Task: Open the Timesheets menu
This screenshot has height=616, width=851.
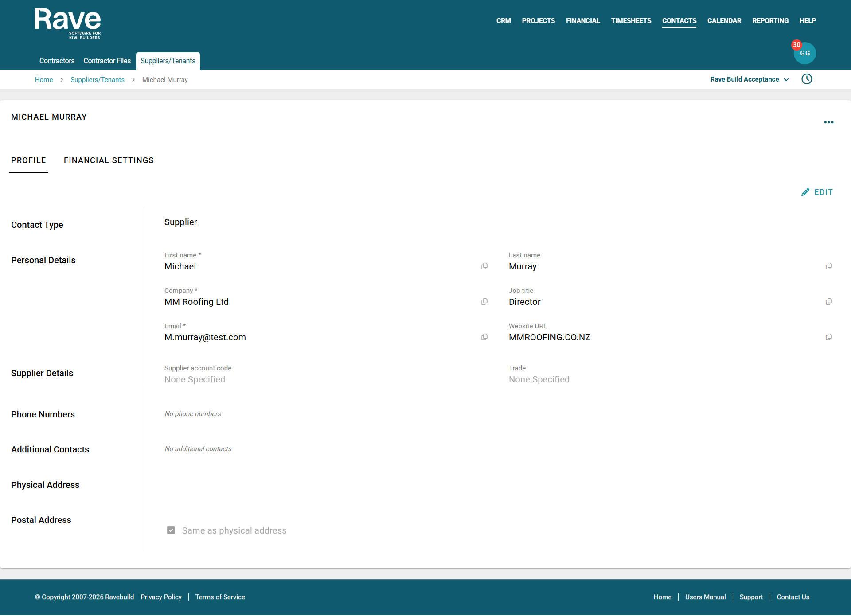Action: coord(631,21)
